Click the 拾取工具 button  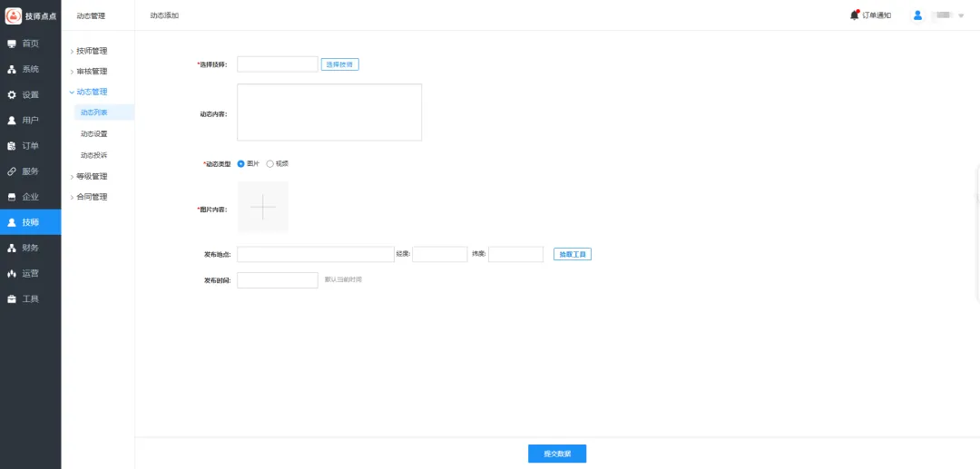[x=572, y=255]
